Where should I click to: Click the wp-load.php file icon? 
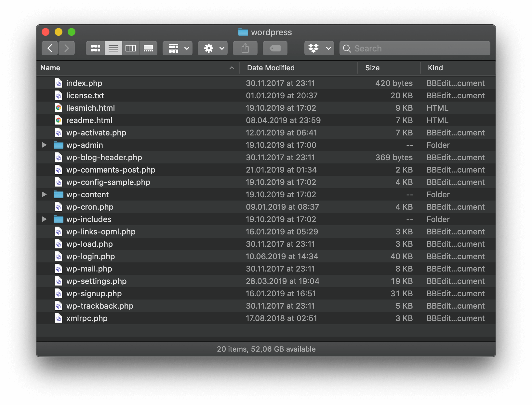point(59,244)
